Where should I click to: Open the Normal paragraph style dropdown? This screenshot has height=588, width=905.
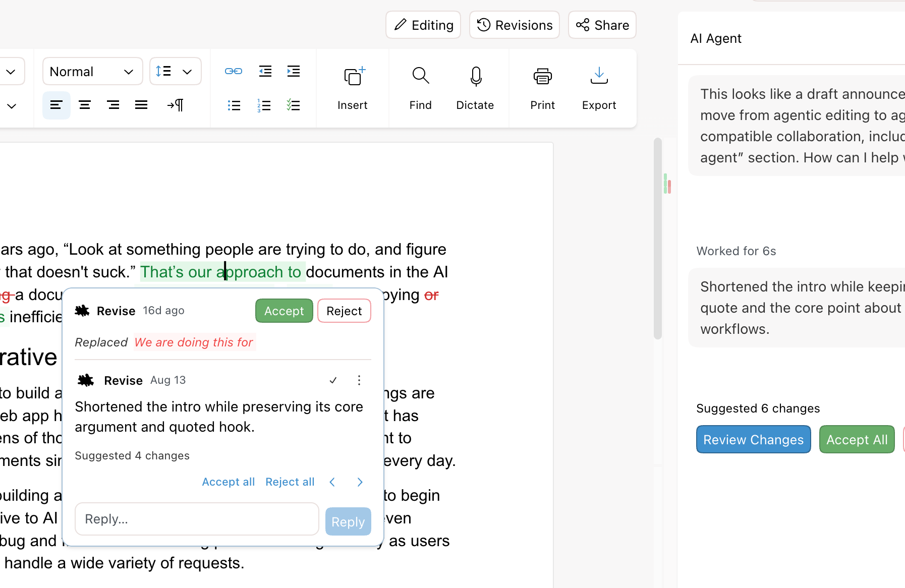pos(92,72)
